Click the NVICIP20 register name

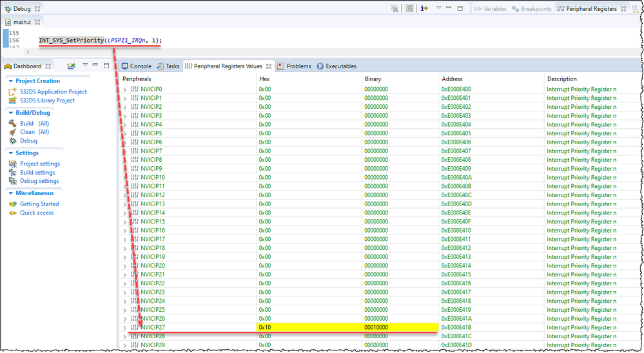pyautogui.click(x=153, y=265)
